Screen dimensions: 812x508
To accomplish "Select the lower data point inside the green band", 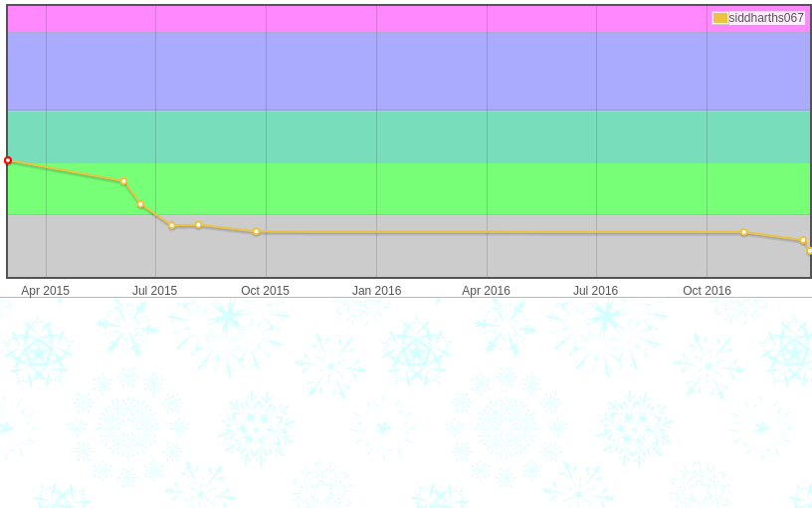I will point(141,205).
